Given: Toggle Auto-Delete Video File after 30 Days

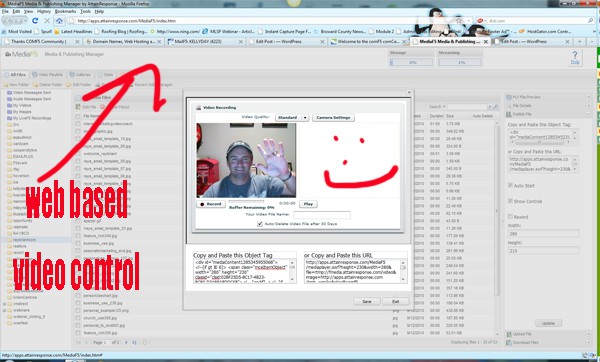Looking at the screenshot, I should tap(260, 224).
